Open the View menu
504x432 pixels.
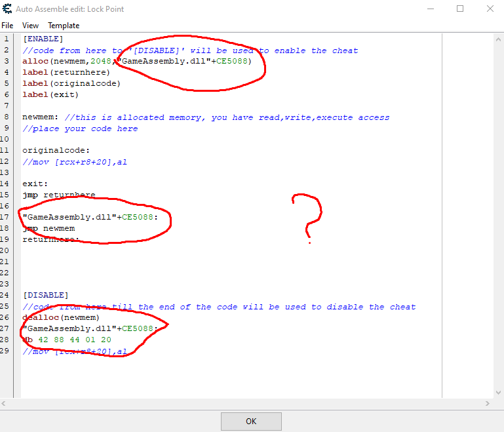(x=30, y=26)
